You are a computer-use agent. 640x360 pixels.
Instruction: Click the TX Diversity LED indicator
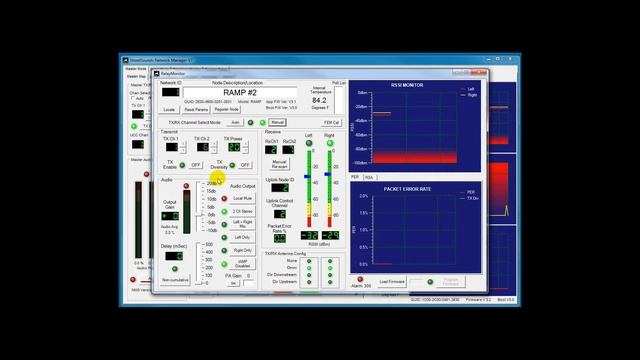(x=232, y=165)
